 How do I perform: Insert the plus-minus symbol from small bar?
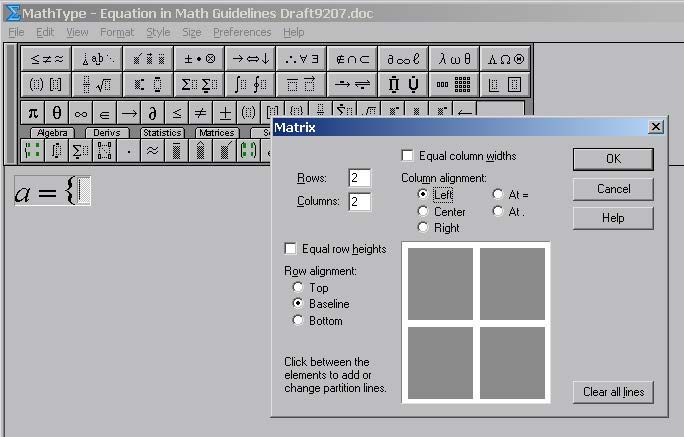point(225,113)
